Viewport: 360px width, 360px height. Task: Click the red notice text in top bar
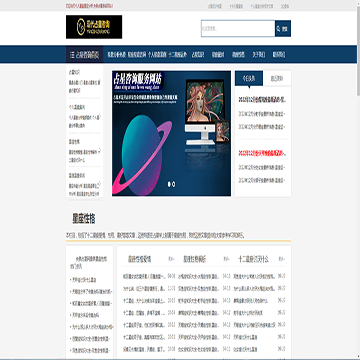coord(89,6)
